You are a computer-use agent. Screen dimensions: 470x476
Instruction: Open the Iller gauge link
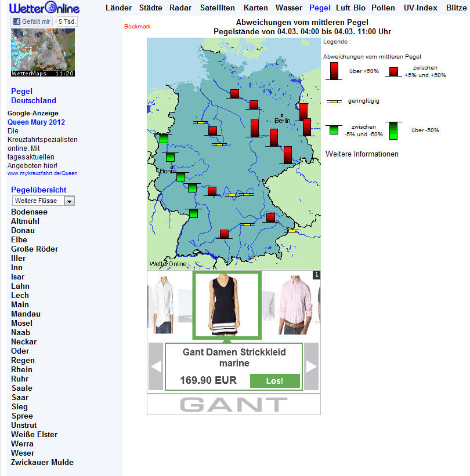pyautogui.click(x=18, y=259)
